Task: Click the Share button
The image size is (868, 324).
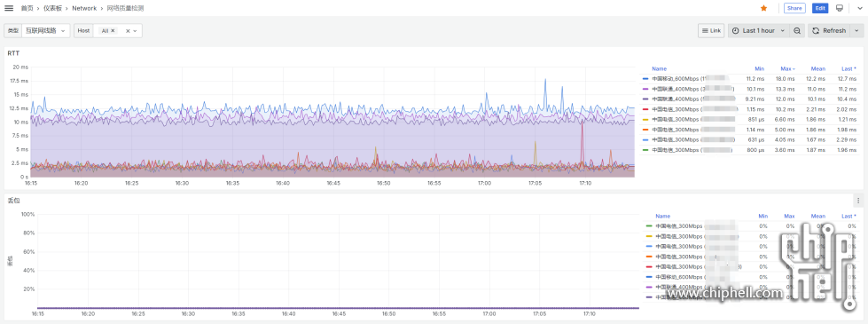Action: click(794, 8)
